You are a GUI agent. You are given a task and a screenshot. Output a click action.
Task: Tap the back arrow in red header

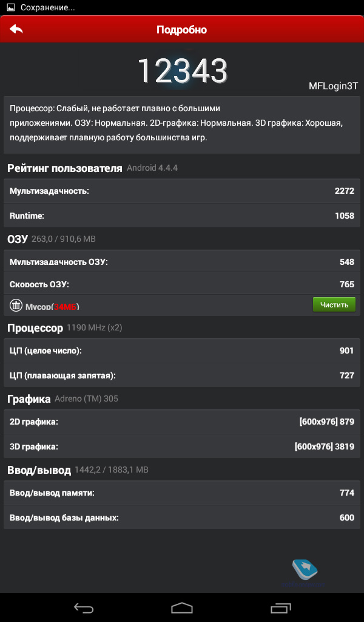pyautogui.click(x=16, y=29)
